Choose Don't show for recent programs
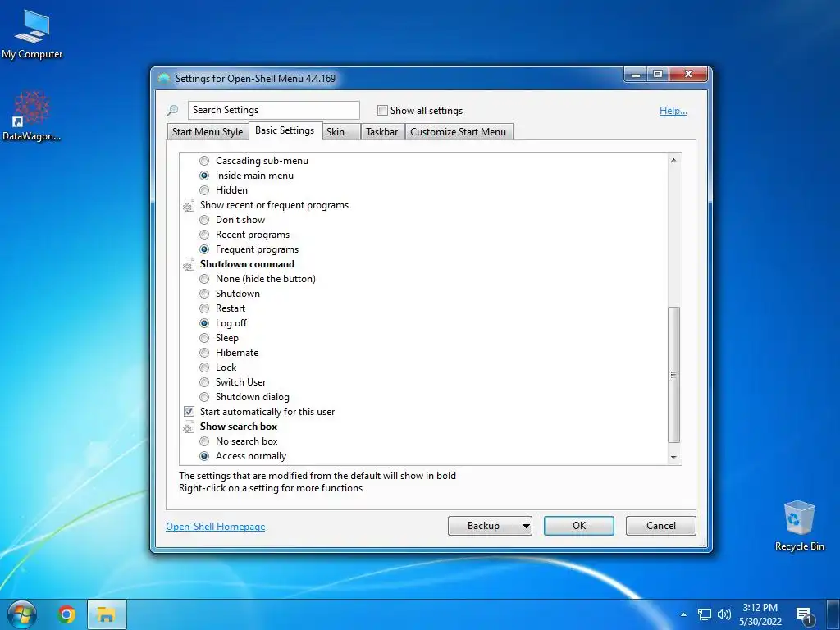The image size is (840, 630). tap(204, 220)
